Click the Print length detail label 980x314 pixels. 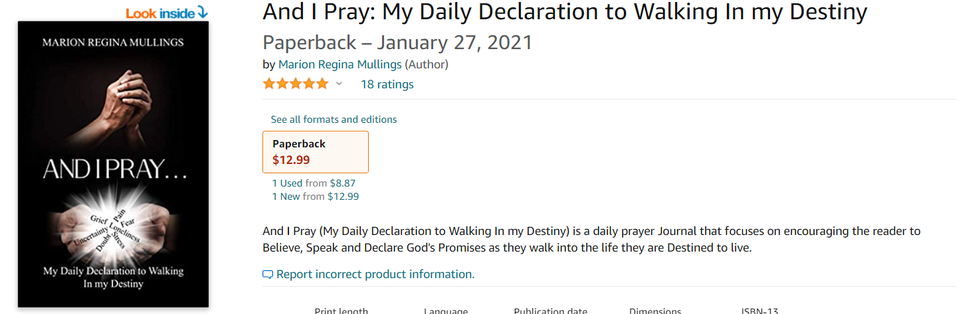[x=341, y=311]
